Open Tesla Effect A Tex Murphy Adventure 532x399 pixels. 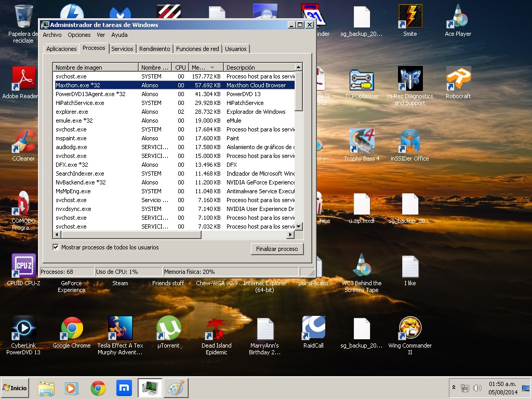[x=120, y=335]
